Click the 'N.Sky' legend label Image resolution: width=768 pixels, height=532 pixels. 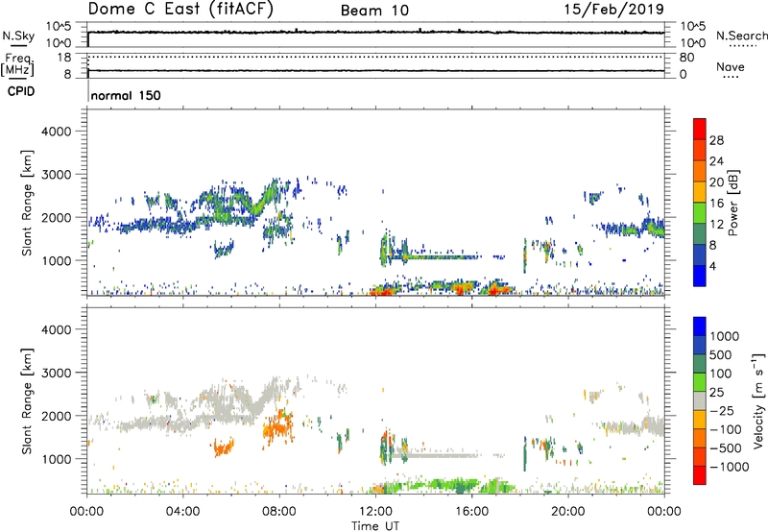tap(18, 36)
